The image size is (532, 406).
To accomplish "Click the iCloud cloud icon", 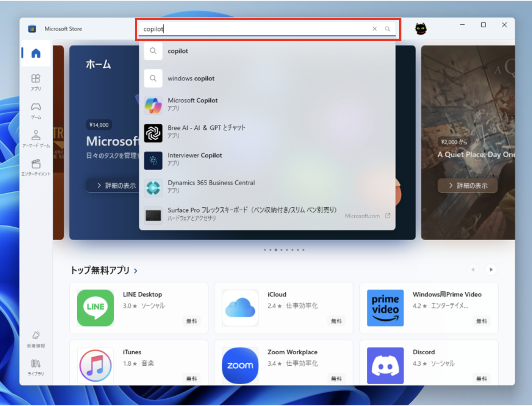I will click(x=240, y=308).
